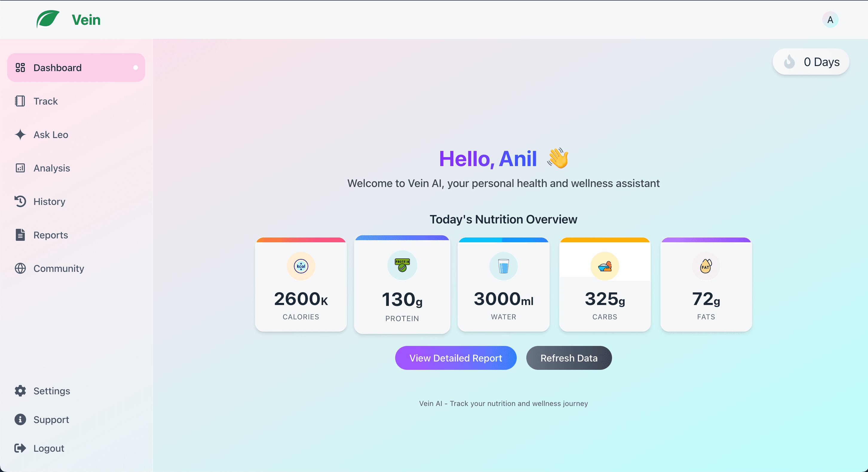Screen dimensions: 868x472
Task: Click View Detailed Report
Action: pyautogui.click(x=456, y=358)
